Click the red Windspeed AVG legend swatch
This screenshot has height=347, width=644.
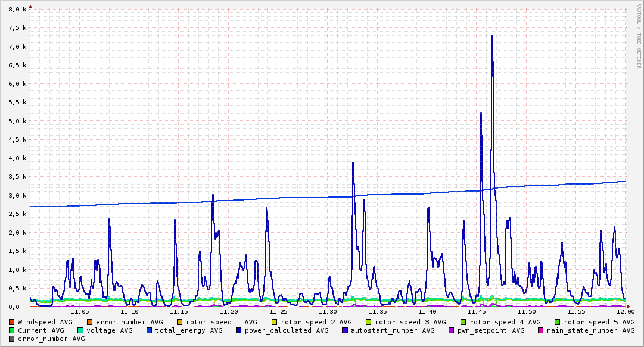click(x=12, y=322)
